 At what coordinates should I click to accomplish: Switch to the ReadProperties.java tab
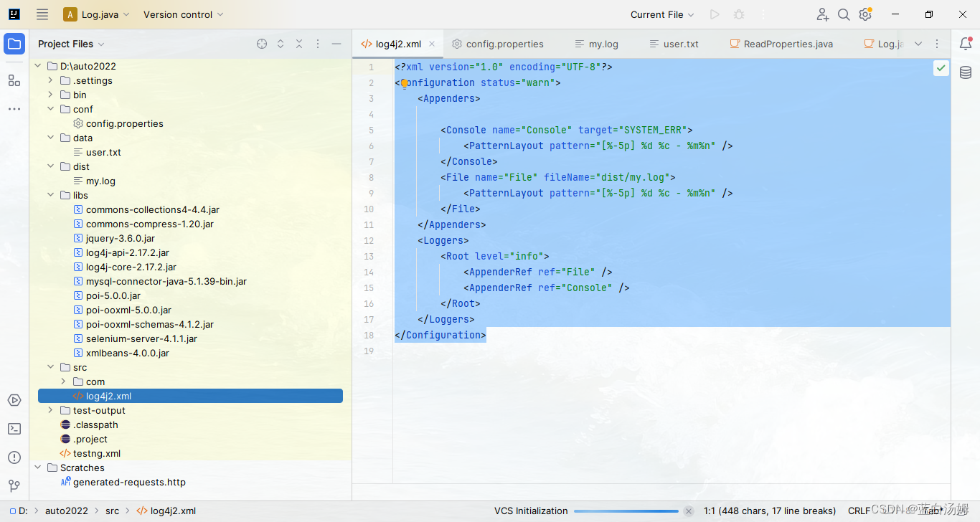[781, 44]
